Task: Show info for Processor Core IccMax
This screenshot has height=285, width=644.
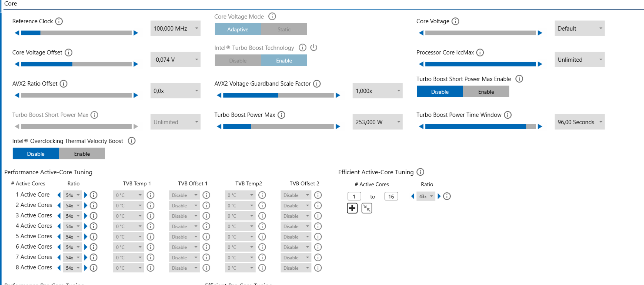Action: 480,53
